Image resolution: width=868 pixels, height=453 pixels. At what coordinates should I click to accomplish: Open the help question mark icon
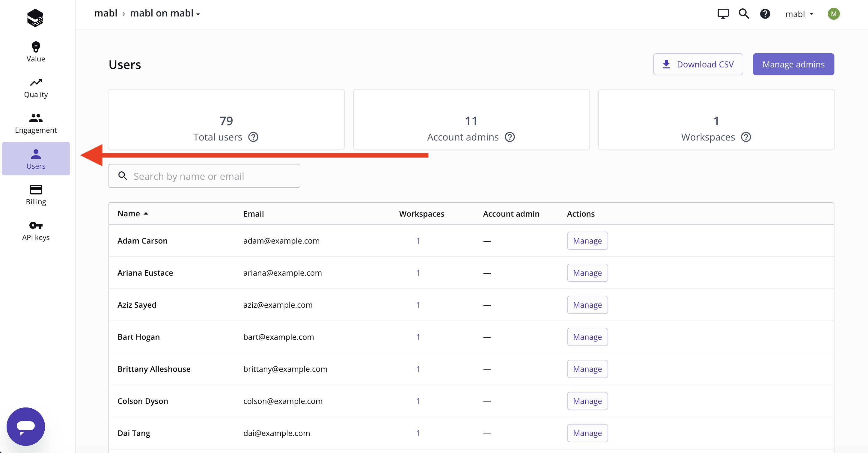click(765, 14)
